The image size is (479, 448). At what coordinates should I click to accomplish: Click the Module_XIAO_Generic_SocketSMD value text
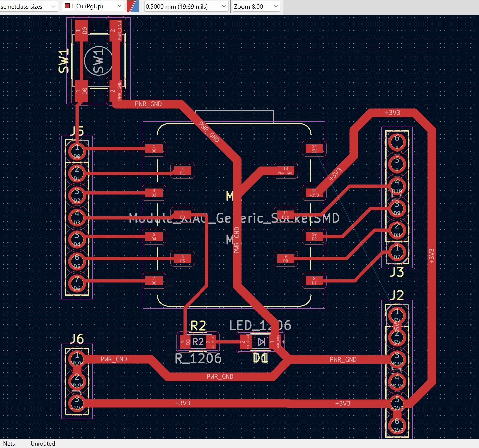[234, 218]
